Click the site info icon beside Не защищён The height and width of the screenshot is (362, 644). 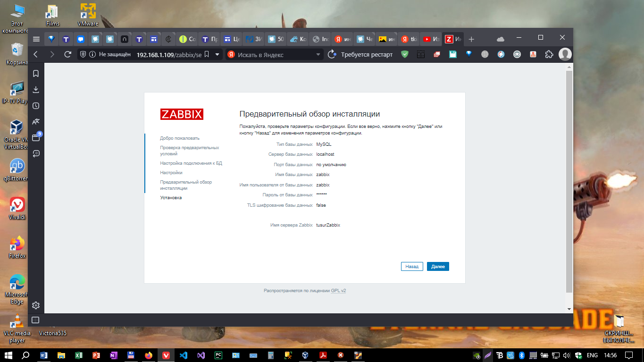click(x=92, y=54)
